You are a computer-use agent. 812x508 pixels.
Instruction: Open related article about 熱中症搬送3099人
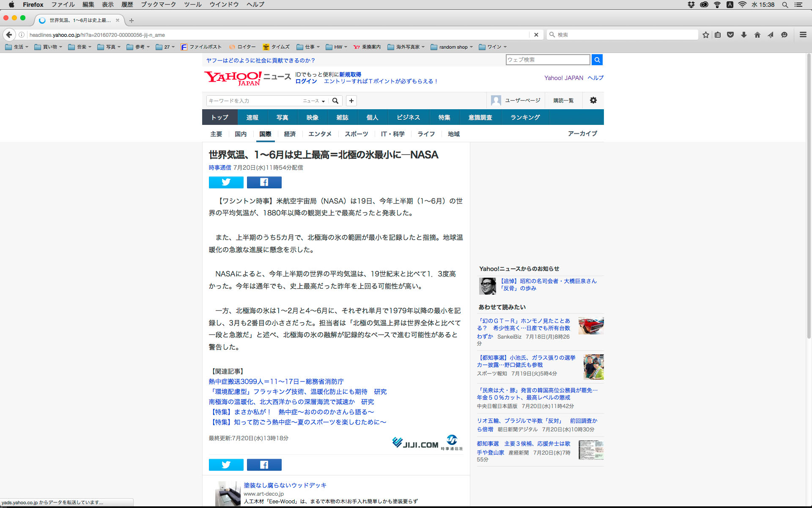tap(276, 381)
